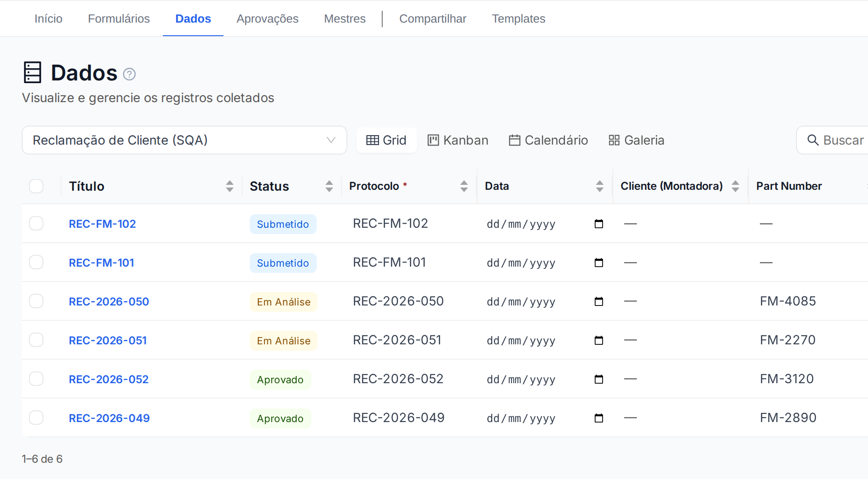Viewport: 868px width, 479px height.
Task: Click the Part Number column header
Action: 789,186
